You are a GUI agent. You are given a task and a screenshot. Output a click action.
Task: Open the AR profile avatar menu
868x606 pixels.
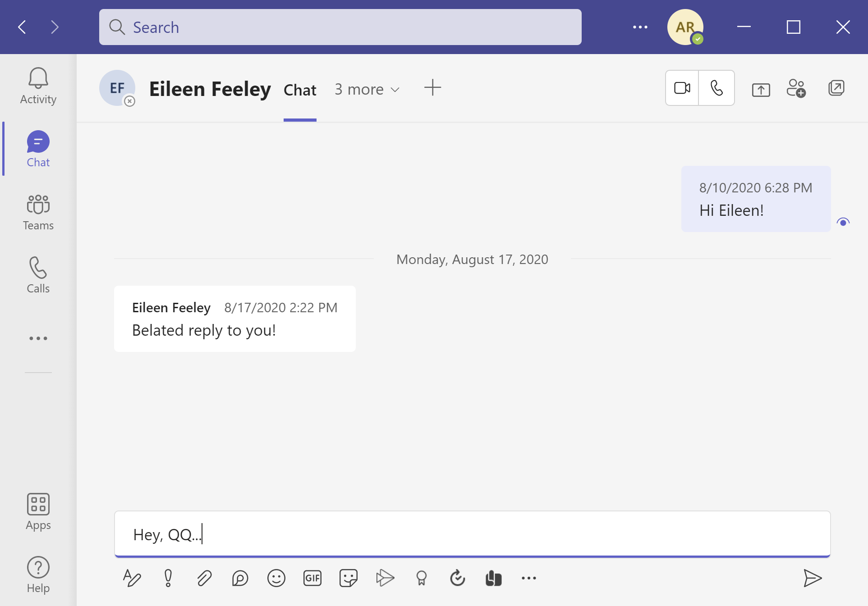pyautogui.click(x=685, y=27)
